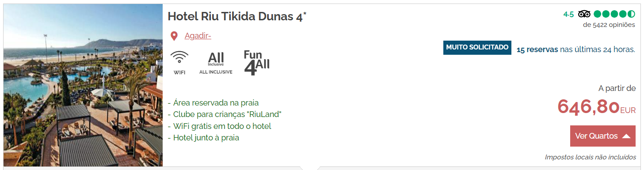Click the Fun 4 All icon
This screenshot has height=170, width=644.
(x=256, y=63)
